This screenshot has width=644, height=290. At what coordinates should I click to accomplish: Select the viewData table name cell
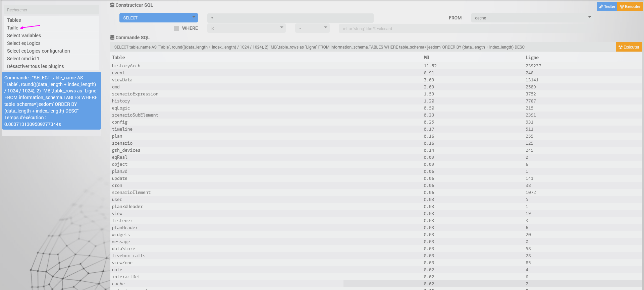click(122, 80)
